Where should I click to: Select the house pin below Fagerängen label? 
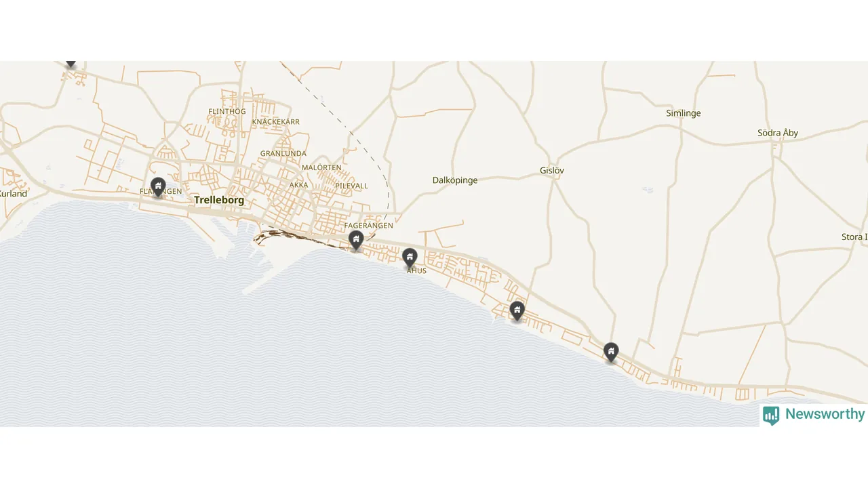point(356,240)
